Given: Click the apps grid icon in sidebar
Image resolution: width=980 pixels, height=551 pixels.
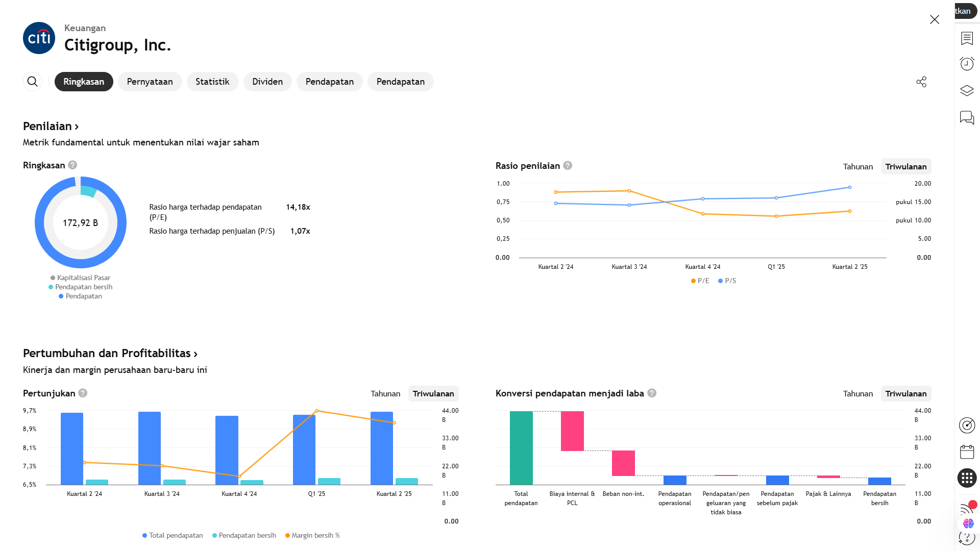Looking at the screenshot, I should [x=967, y=478].
